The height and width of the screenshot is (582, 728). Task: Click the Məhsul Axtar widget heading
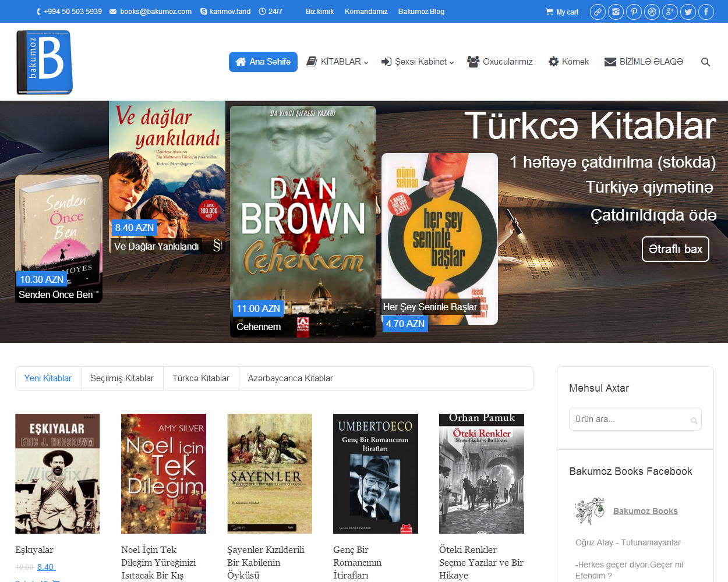tap(599, 388)
